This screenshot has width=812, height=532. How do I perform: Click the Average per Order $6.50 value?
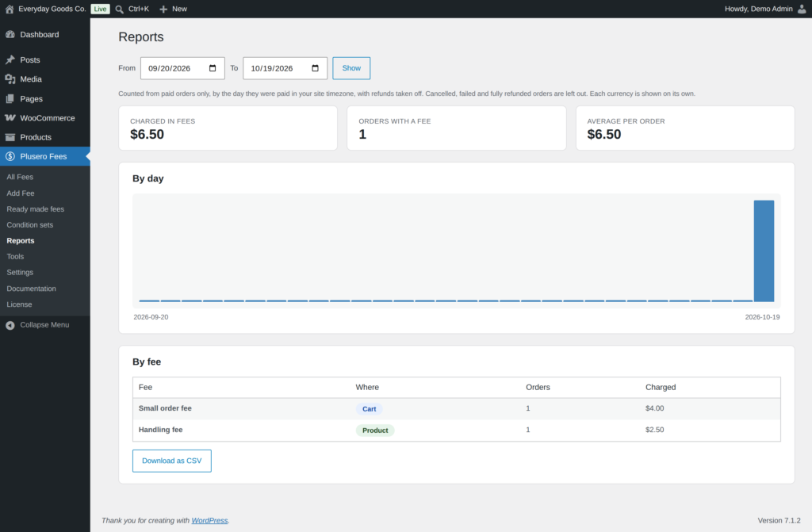point(603,134)
